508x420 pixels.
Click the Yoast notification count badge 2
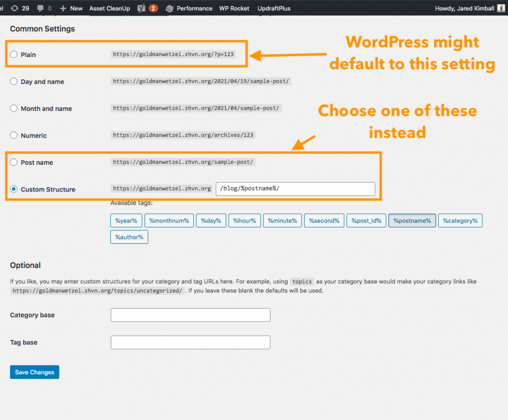pyautogui.click(x=153, y=8)
